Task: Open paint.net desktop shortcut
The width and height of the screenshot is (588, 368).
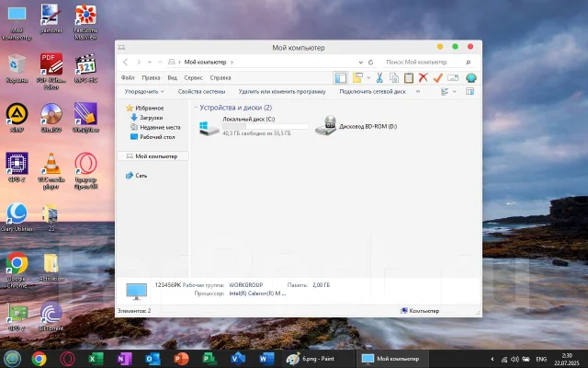Action: tap(51, 19)
